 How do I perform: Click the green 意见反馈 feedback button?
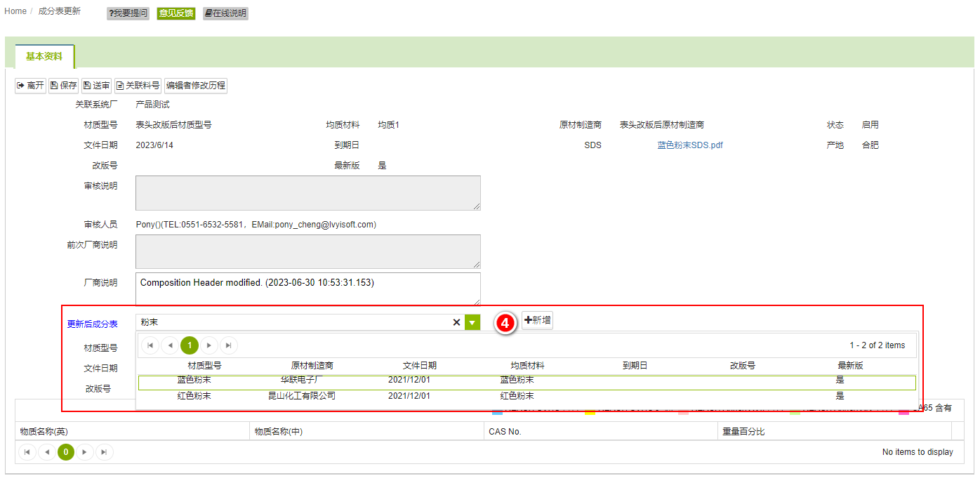point(176,13)
